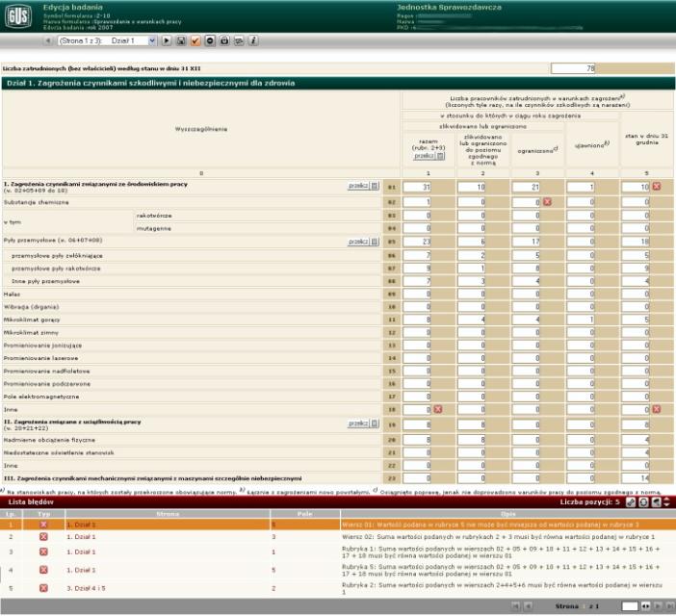The image size is (676, 616).
Task: Click the GUS logo
Action: (x=18, y=15)
